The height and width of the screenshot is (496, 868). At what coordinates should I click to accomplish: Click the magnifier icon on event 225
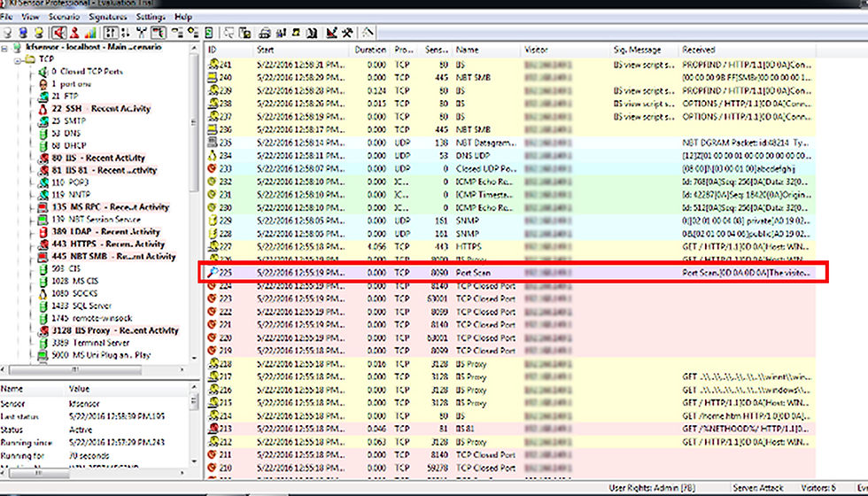pos(212,273)
